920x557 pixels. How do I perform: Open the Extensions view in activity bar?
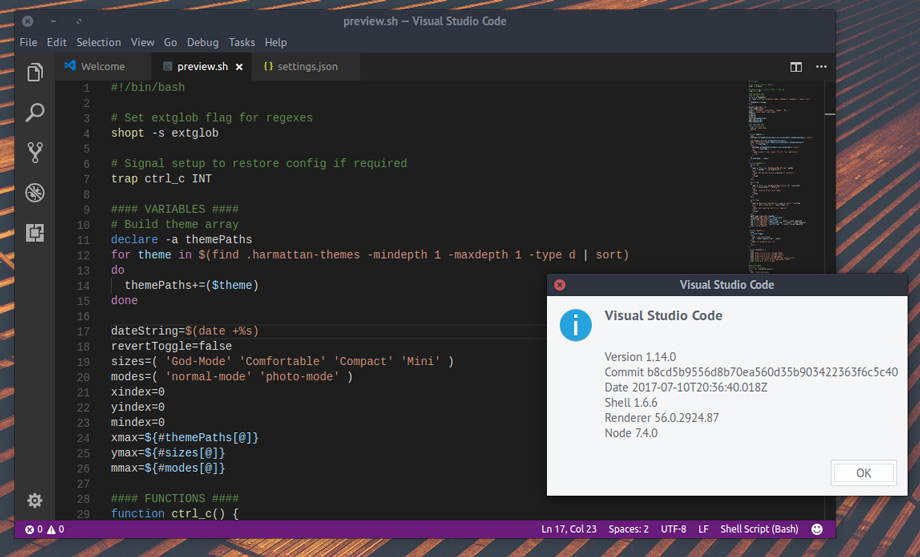point(35,232)
